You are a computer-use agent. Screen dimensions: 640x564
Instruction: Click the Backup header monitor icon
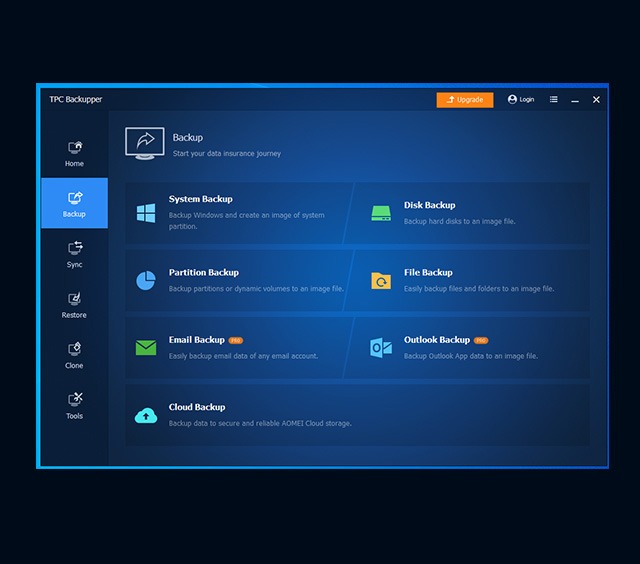pyautogui.click(x=145, y=143)
